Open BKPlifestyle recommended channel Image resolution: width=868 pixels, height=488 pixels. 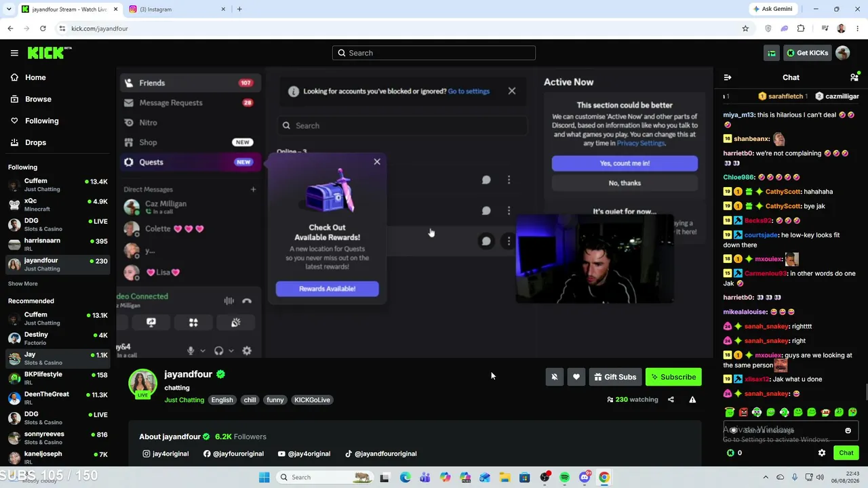pos(58,378)
